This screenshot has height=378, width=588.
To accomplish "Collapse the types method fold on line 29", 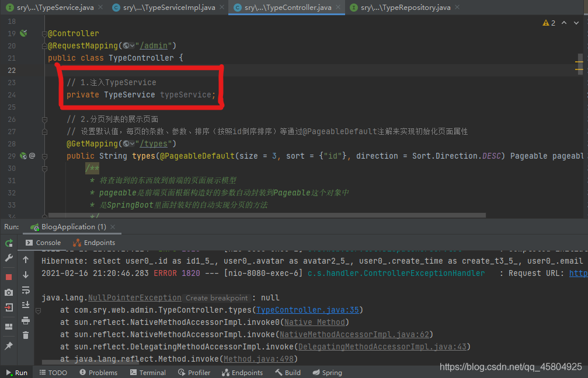I will (x=44, y=156).
